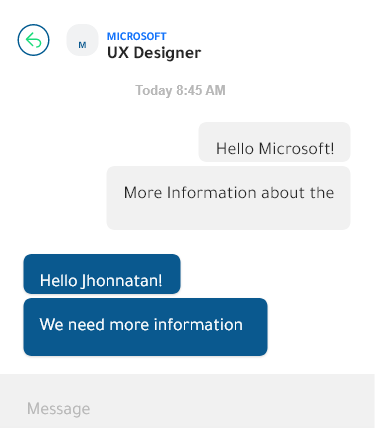Click the circular back button outline

click(x=33, y=40)
